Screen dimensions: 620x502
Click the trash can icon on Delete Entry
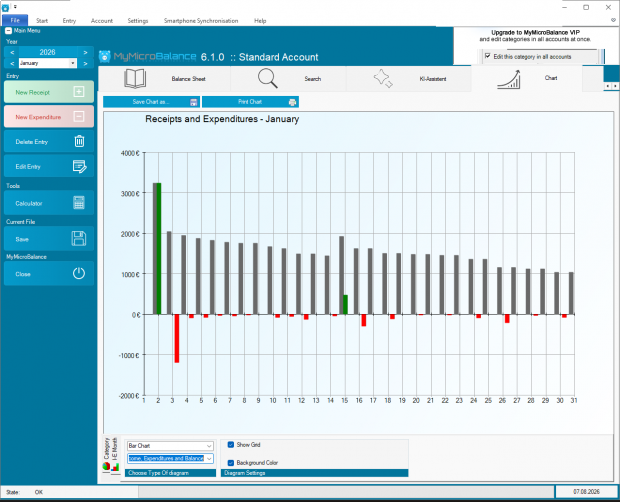point(79,141)
